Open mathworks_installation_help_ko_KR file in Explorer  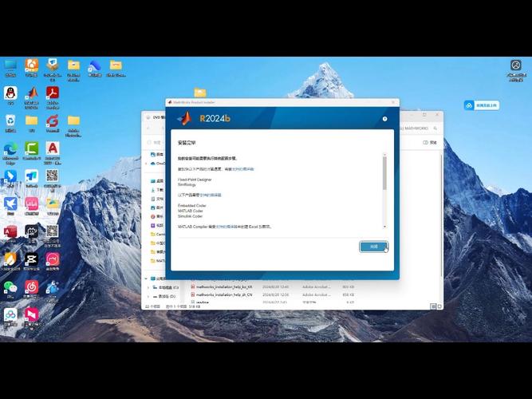(224, 287)
